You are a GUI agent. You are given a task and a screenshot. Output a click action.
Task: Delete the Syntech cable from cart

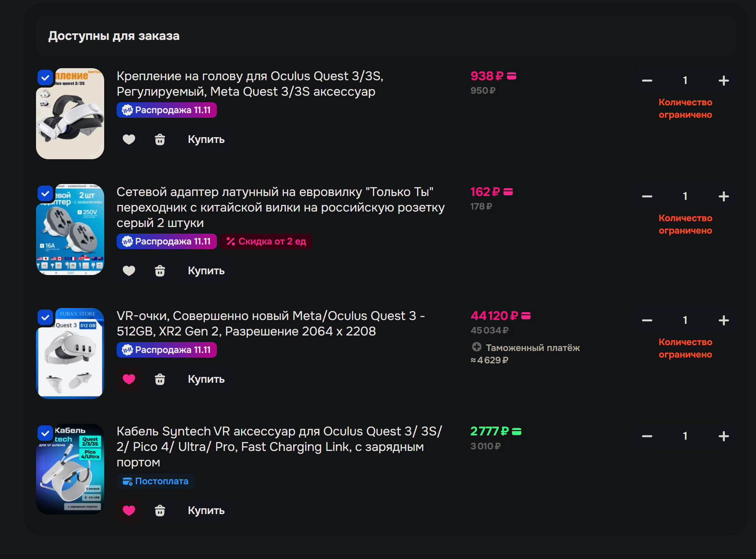160,511
